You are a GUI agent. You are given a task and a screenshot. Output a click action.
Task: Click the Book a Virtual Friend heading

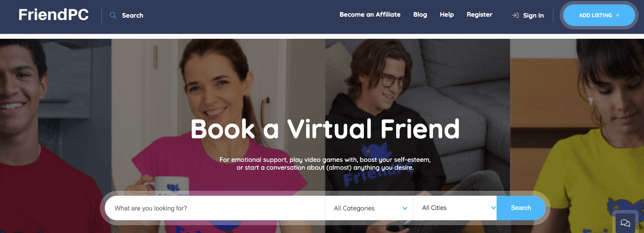325,129
